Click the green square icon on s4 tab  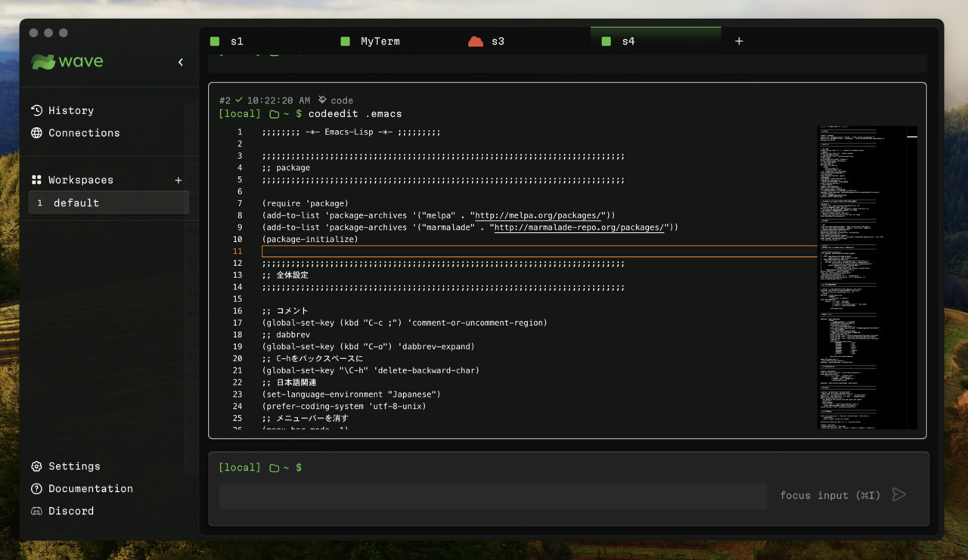[606, 42]
